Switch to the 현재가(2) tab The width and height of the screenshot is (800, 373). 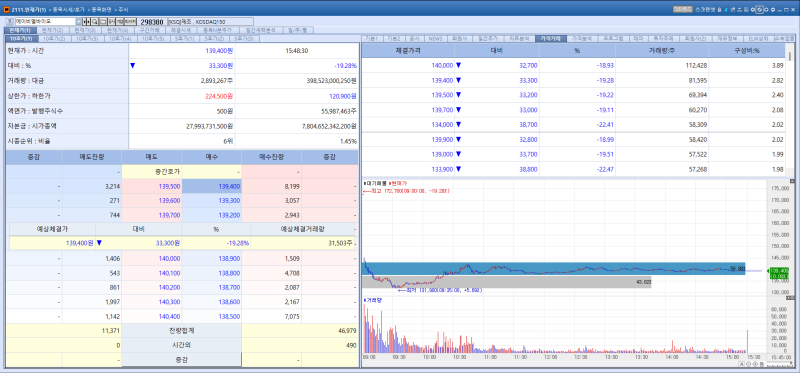[53, 30]
